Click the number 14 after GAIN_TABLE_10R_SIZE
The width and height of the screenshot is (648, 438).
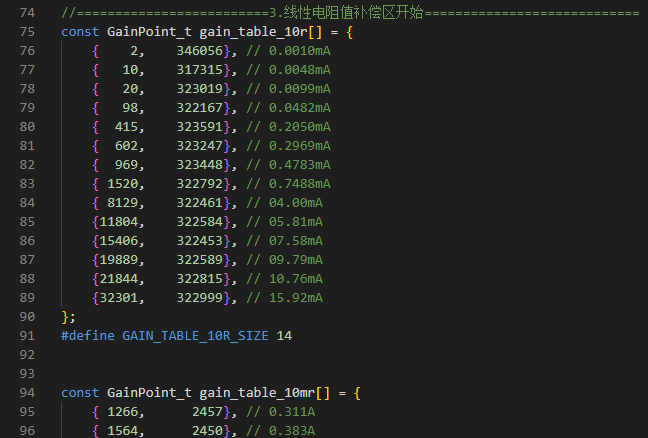point(284,336)
